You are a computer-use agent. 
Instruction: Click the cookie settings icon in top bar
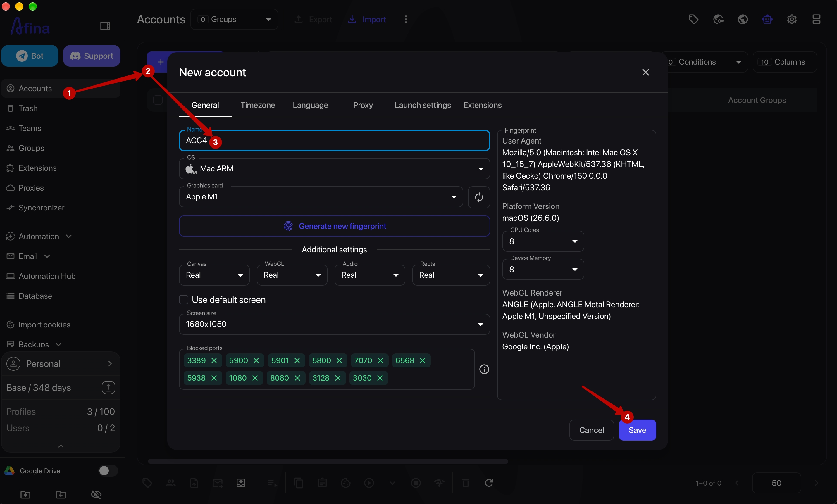click(x=718, y=19)
